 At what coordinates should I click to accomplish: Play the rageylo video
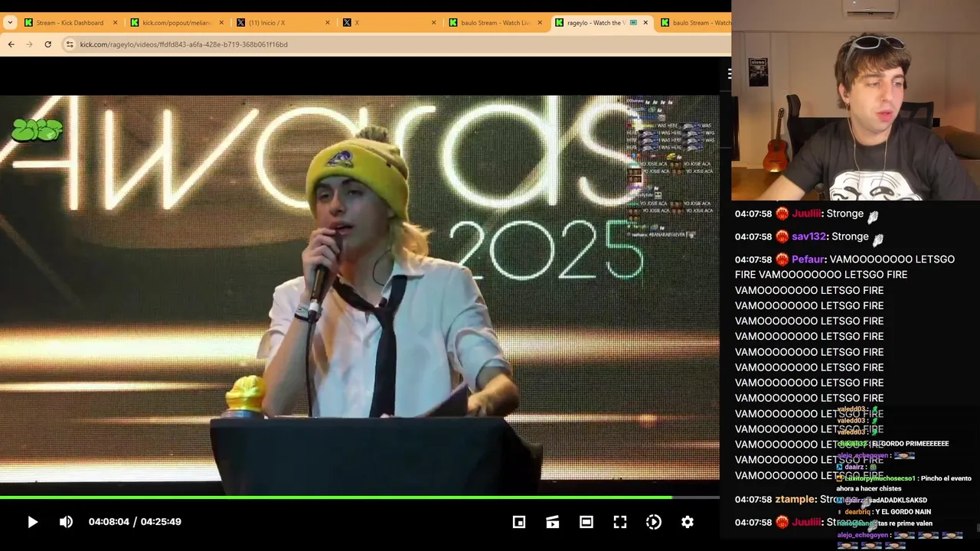coord(32,522)
